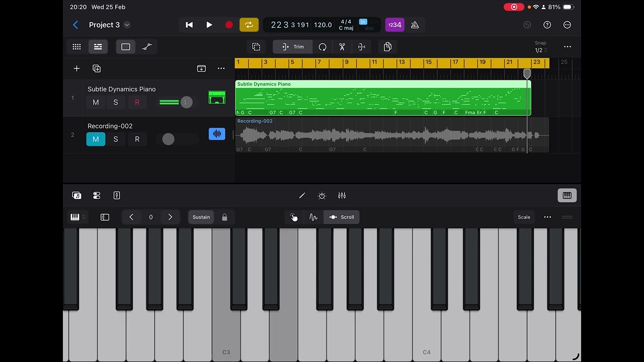Open the browser panel icon

pos(76,196)
